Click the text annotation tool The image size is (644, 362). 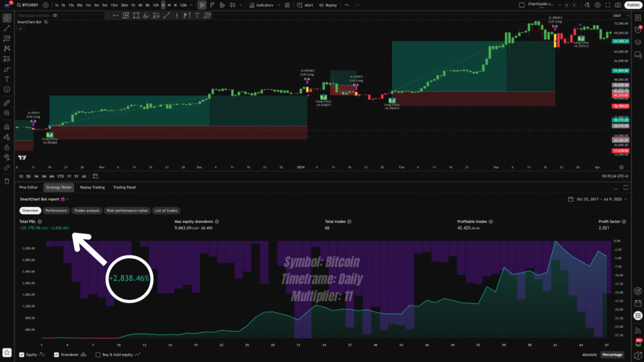[7, 79]
